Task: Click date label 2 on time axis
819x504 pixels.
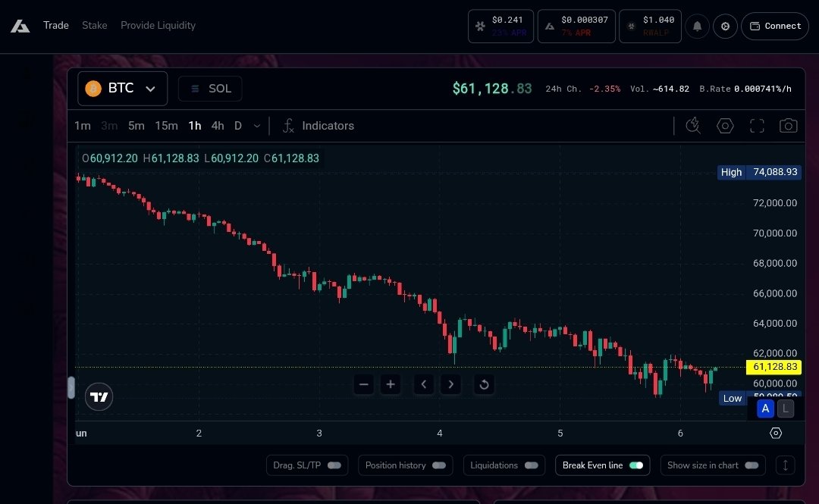Action: 199,434
